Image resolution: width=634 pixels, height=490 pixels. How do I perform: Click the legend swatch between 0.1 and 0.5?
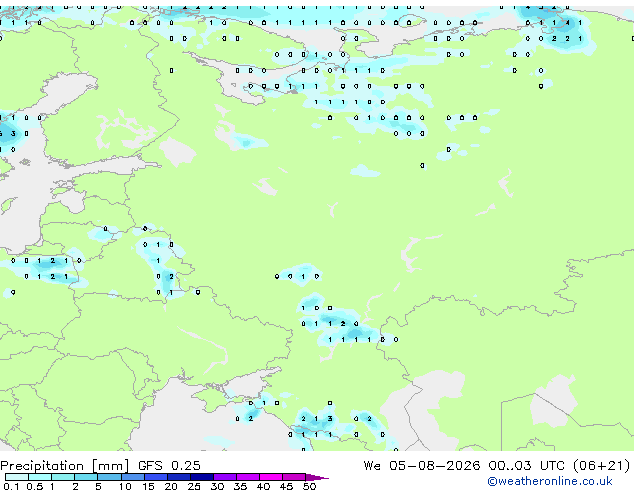coord(17,477)
